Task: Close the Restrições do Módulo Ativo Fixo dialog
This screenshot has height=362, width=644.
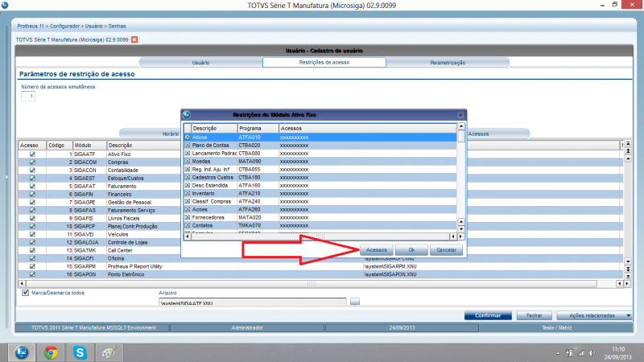Action: pos(460,115)
